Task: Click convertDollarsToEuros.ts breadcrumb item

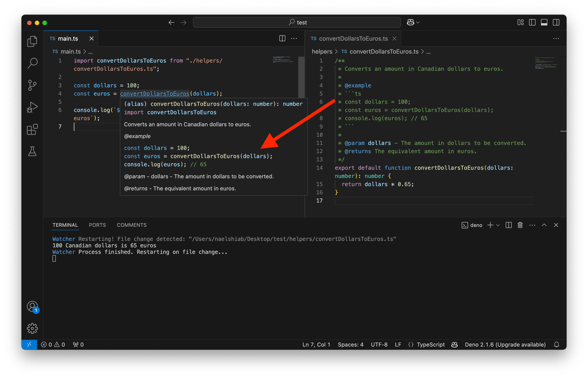Action: [x=384, y=51]
